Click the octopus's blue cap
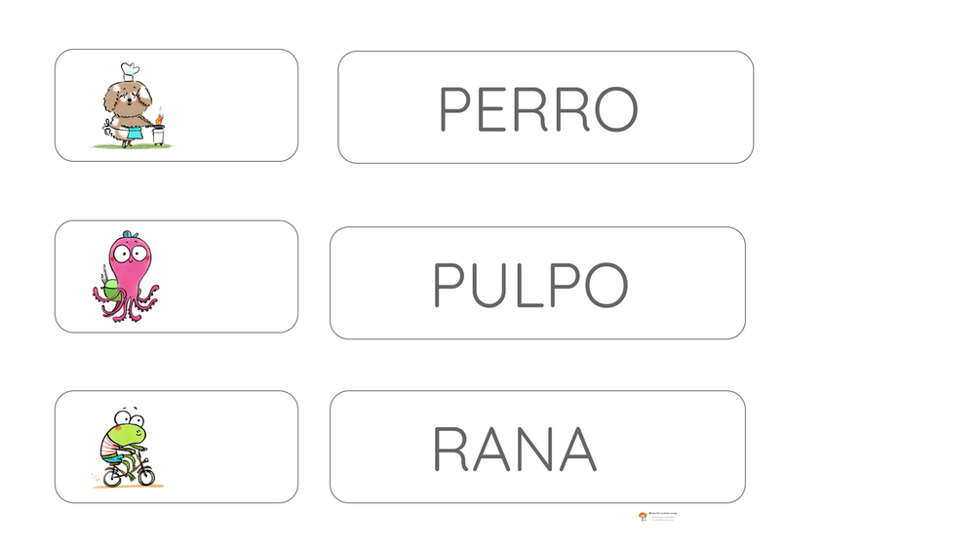 130,234
